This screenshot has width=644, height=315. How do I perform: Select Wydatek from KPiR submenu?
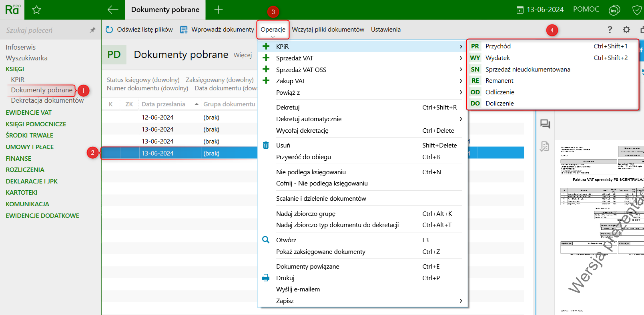tap(498, 58)
